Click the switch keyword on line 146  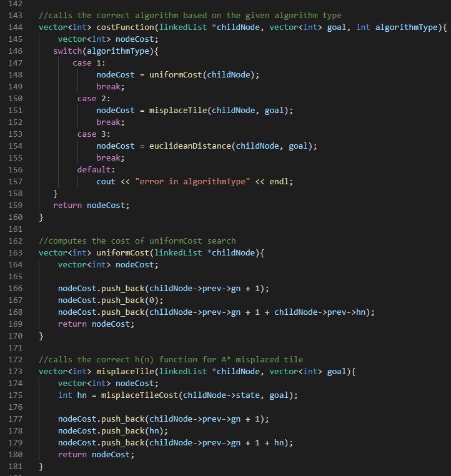(67, 51)
